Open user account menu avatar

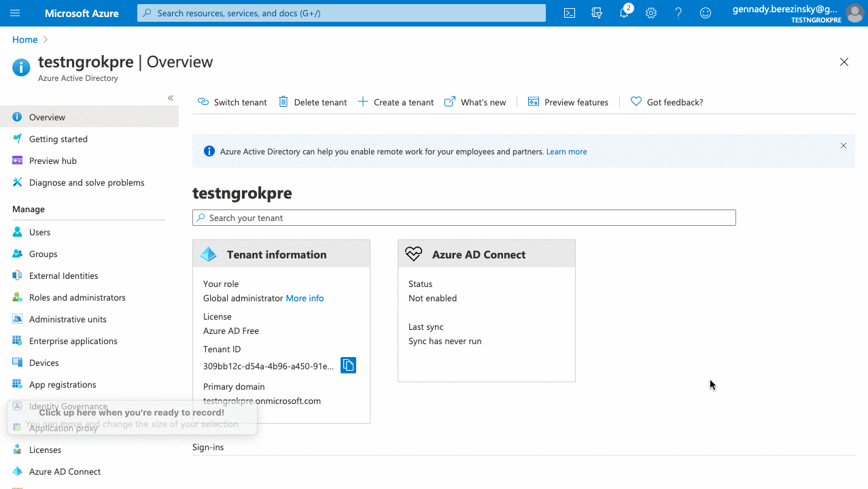click(x=854, y=13)
